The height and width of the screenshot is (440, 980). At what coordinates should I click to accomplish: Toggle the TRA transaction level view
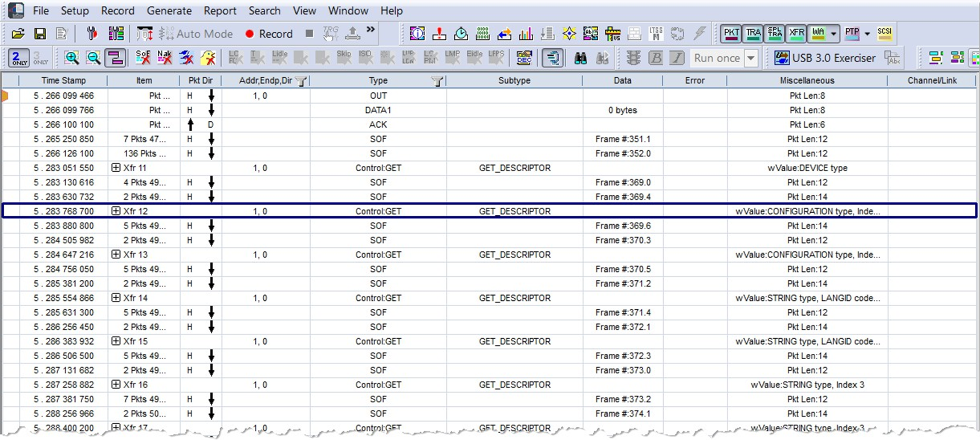pyautogui.click(x=753, y=33)
